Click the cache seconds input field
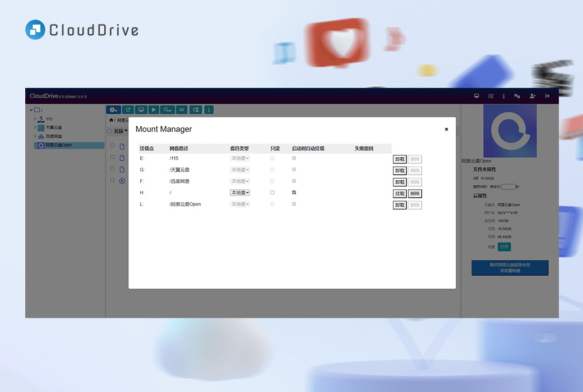Image resolution: width=583 pixels, height=392 pixels. (508, 186)
